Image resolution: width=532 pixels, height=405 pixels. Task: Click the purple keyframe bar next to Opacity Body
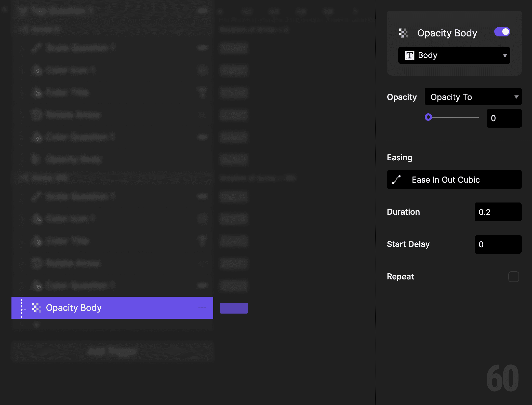point(234,308)
